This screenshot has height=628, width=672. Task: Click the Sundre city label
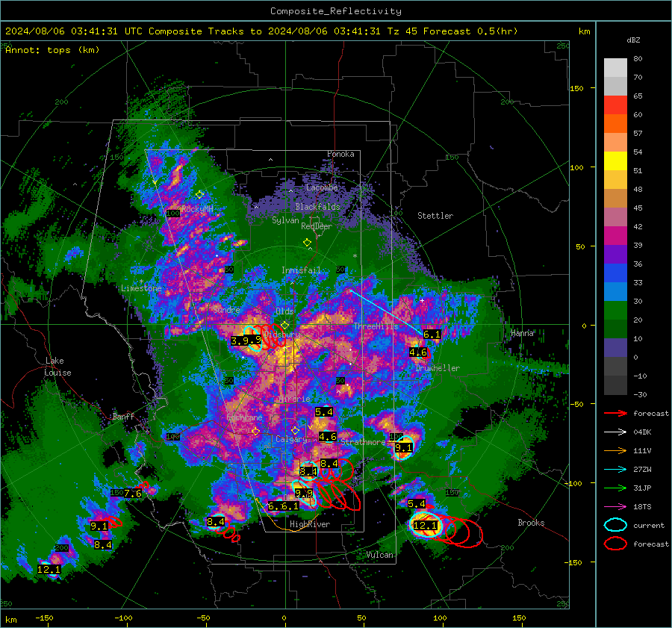[226, 309]
